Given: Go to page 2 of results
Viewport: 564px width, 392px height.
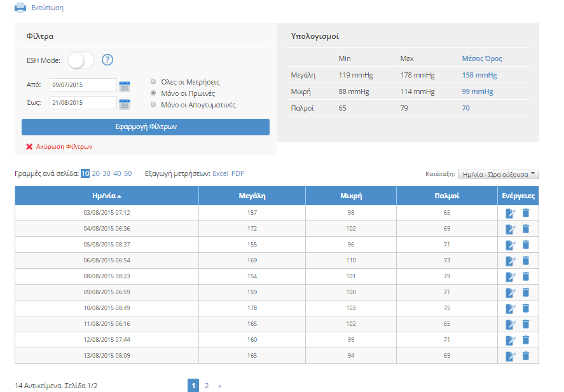Looking at the screenshot, I should [x=207, y=386].
